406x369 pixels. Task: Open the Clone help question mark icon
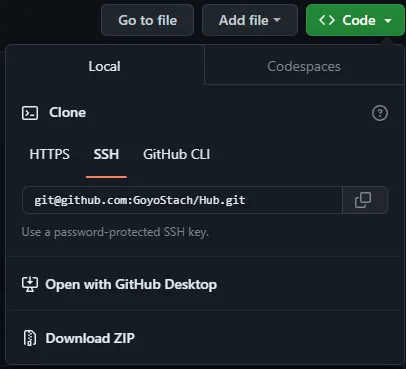point(380,113)
